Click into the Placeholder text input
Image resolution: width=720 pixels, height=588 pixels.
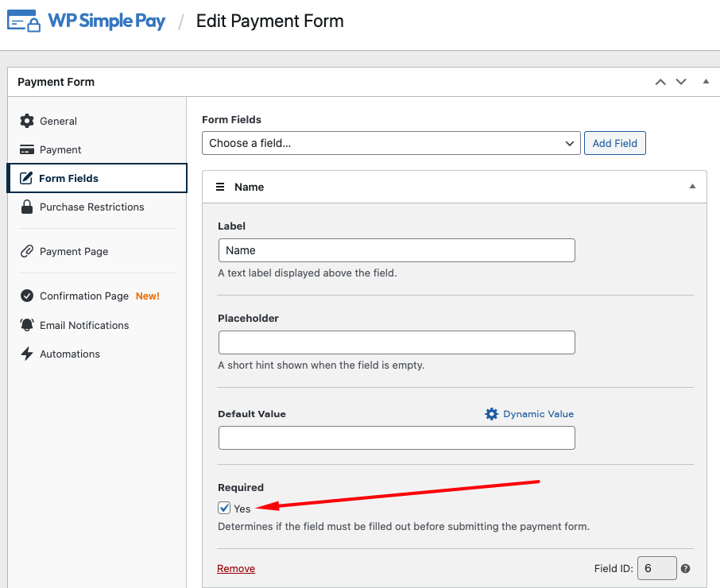click(x=396, y=342)
